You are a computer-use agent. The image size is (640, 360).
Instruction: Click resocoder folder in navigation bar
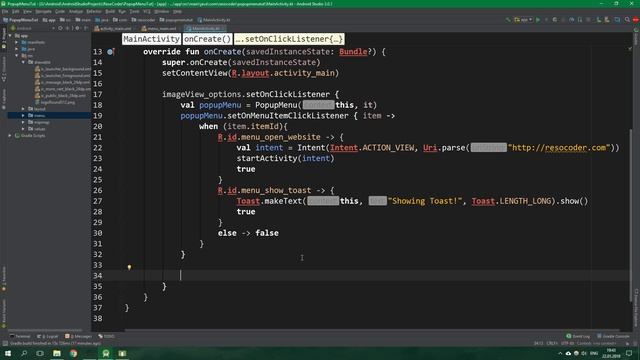click(143, 20)
